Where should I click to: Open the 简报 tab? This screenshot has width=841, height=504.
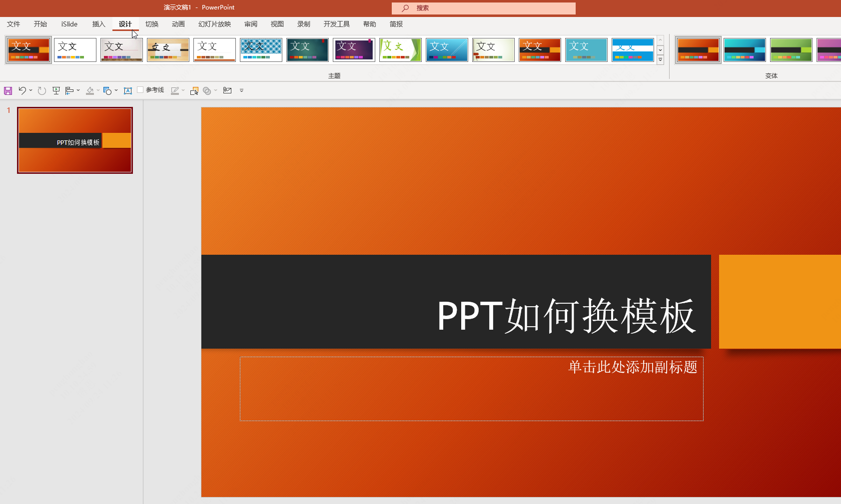[396, 24]
